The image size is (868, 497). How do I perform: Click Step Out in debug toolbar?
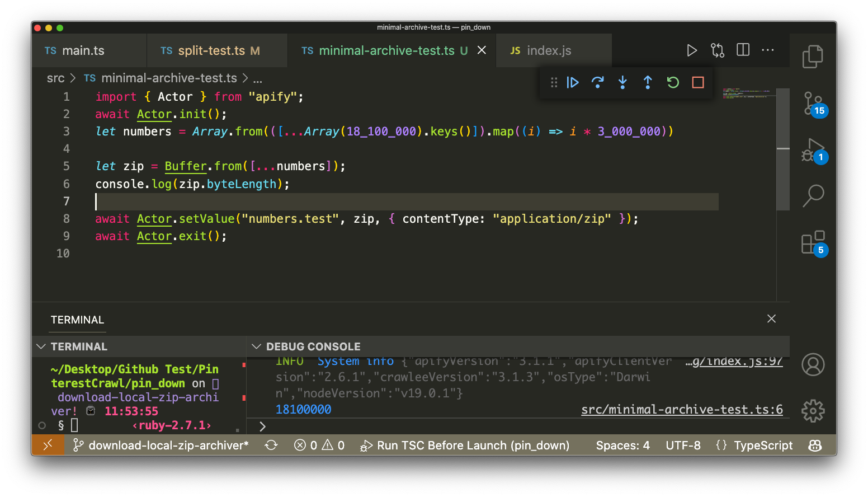click(x=648, y=83)
